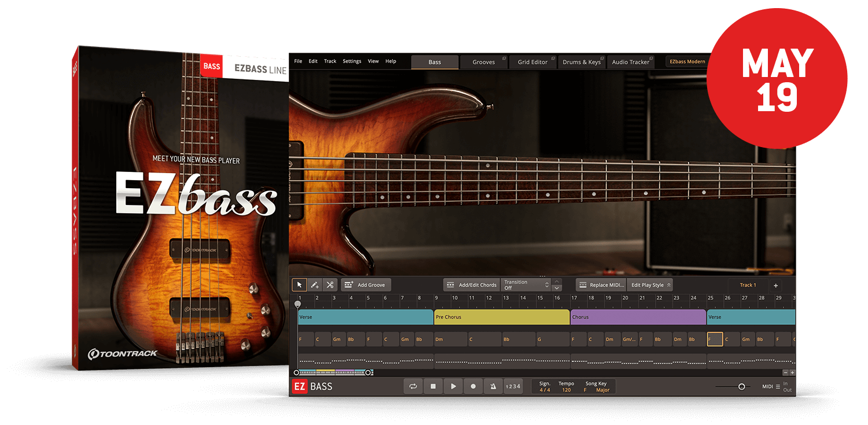The image size is (868, 425).
Task: Open the MIDI In/Out menu icon
Action: click(778, 387)
